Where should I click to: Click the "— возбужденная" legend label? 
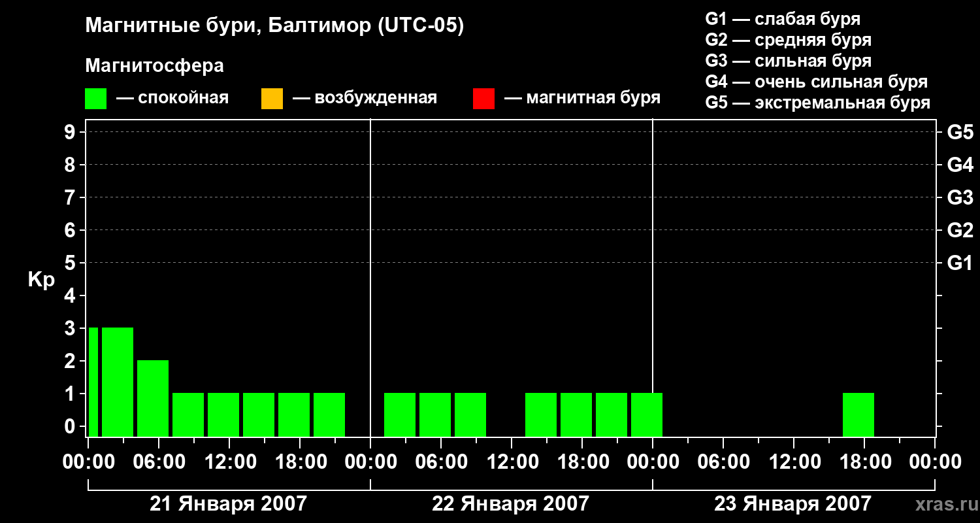tap(365, 98)
